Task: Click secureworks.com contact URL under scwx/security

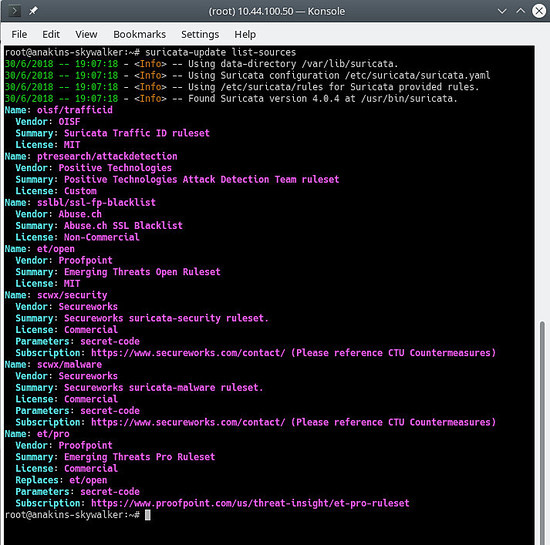Action: click(188, 353)
